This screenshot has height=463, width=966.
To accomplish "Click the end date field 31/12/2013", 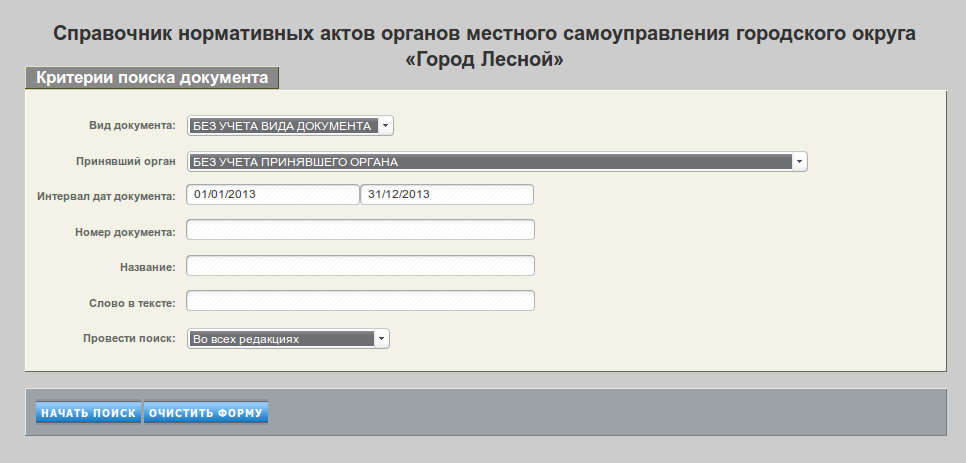I will 447,194.
